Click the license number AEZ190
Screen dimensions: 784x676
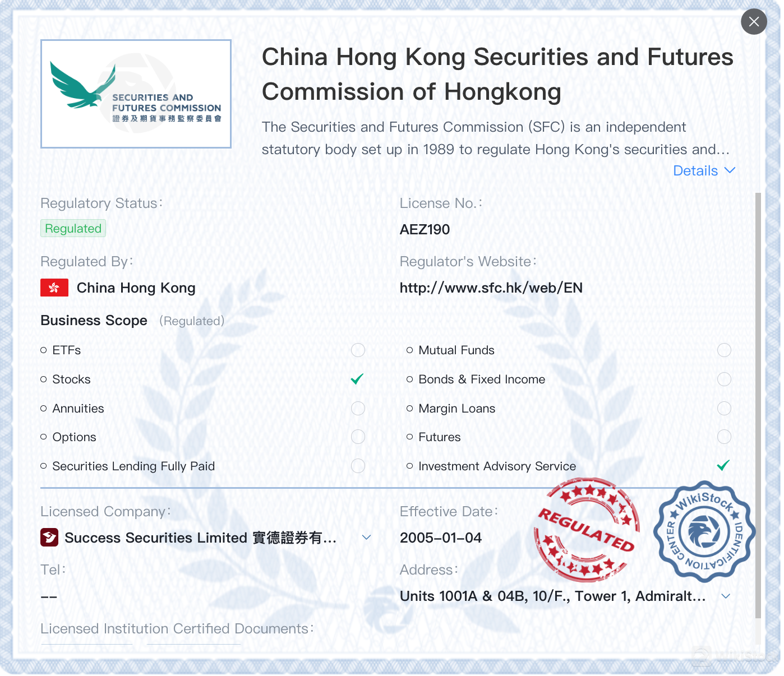425,229
